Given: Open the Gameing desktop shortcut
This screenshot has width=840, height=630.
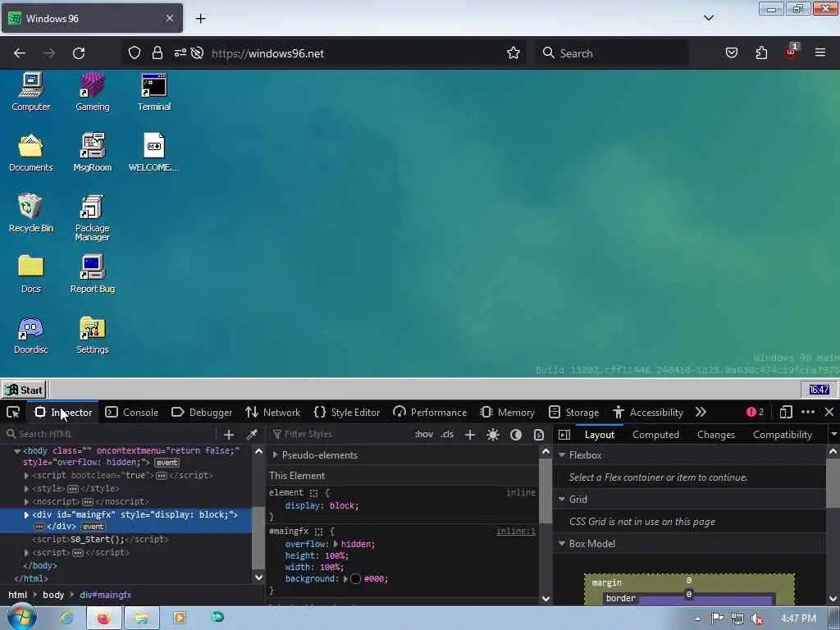Looking at the screenshot, I should [x=92, y=92].
